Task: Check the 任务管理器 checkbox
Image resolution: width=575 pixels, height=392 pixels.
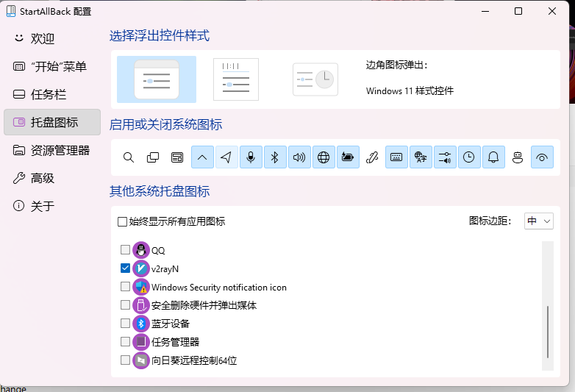Action: (x=125, y=341)
